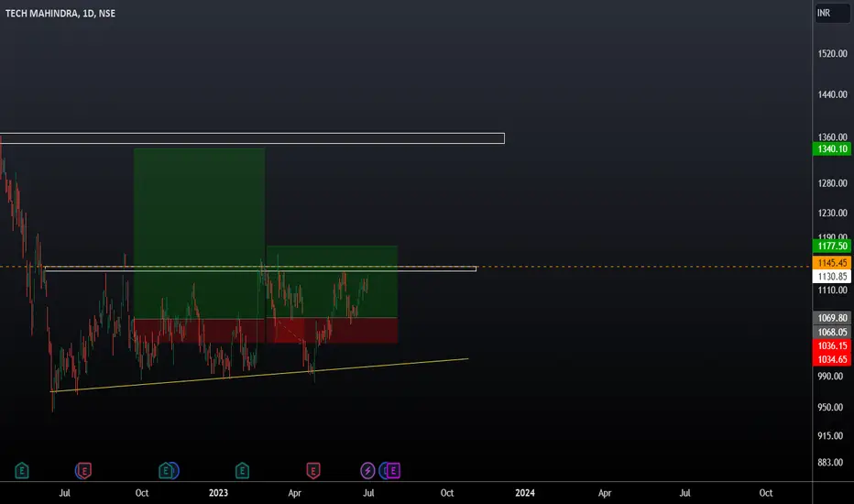Click the last Oct label on time axis
The image size is (854, 504).
(x=766, y=493)
